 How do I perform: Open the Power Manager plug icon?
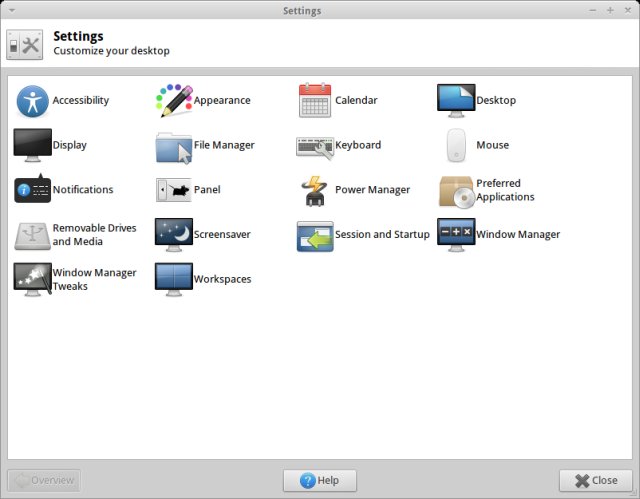(x=315, y=191)
